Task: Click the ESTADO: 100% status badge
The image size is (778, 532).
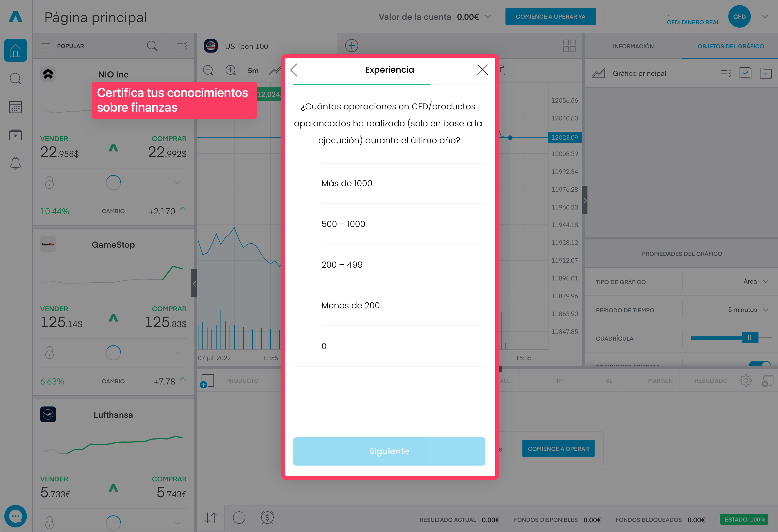Action: click(x=745, y=520)
